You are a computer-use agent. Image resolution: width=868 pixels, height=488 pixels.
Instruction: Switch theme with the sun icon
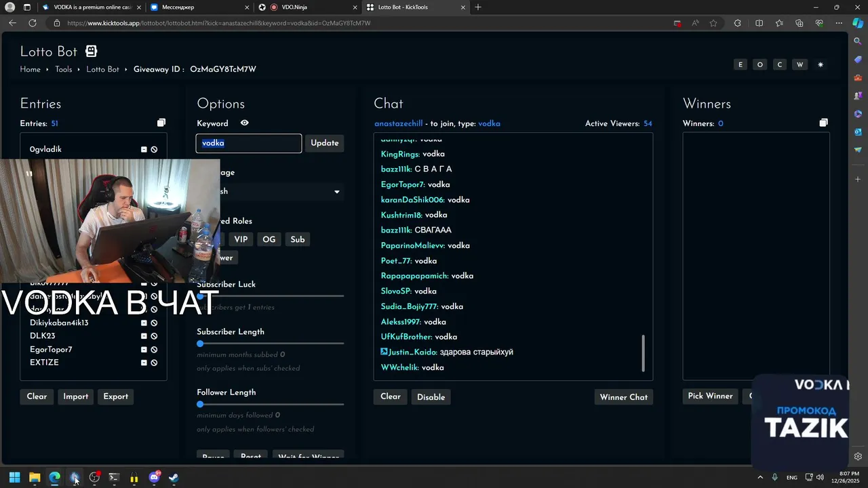[x=821, y=64]
